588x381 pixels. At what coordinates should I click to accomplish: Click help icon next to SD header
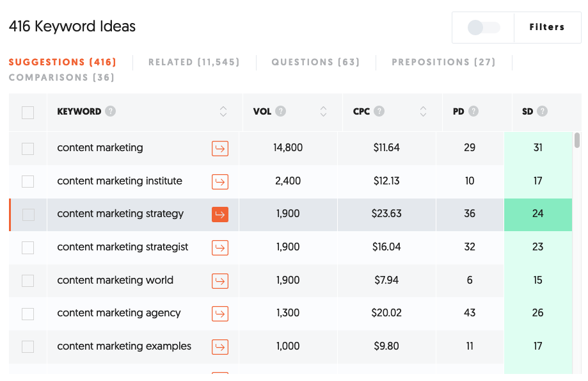(x=542, y=111)
